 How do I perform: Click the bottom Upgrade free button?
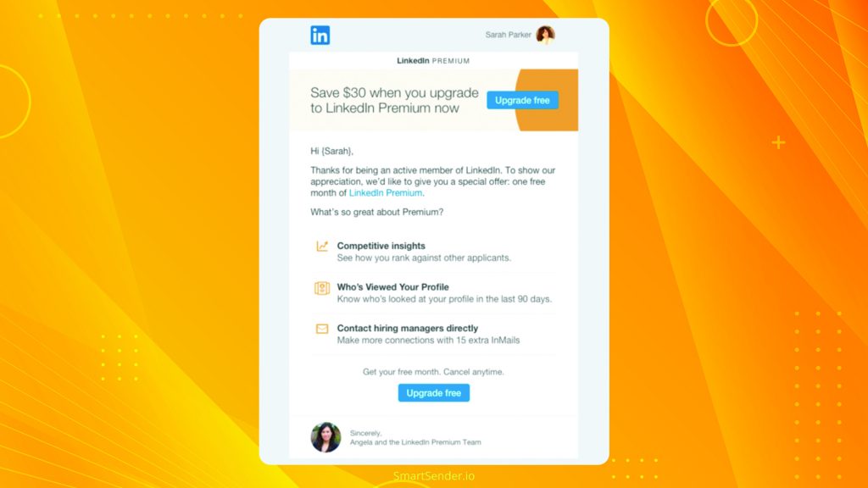pyautogui.click(x=434, y=393)
